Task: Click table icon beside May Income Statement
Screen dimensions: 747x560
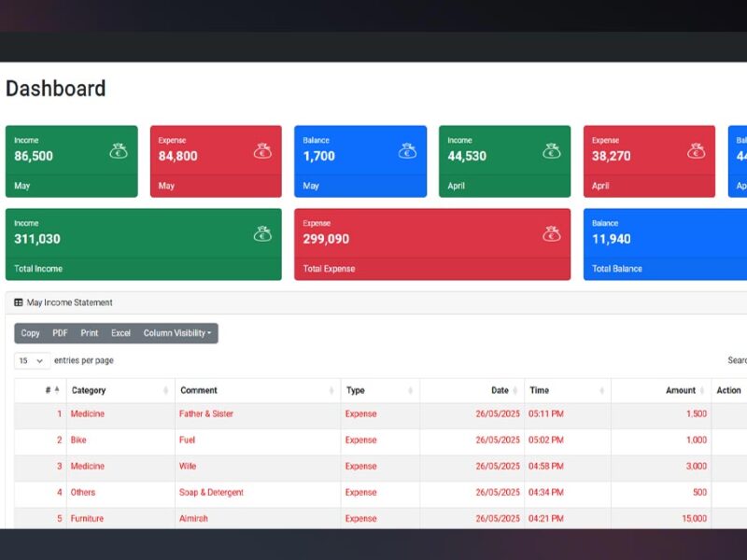Action: point(19,302)
